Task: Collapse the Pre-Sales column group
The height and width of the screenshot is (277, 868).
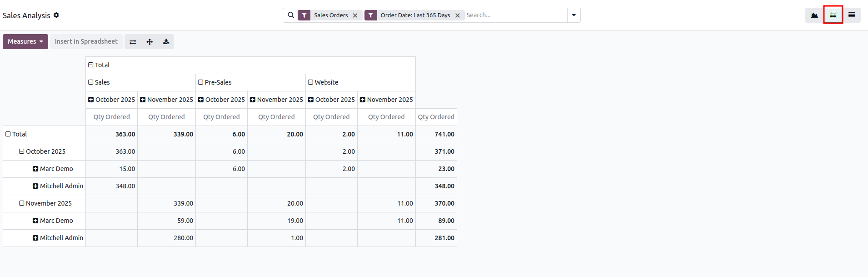Action: click(200, 82)
